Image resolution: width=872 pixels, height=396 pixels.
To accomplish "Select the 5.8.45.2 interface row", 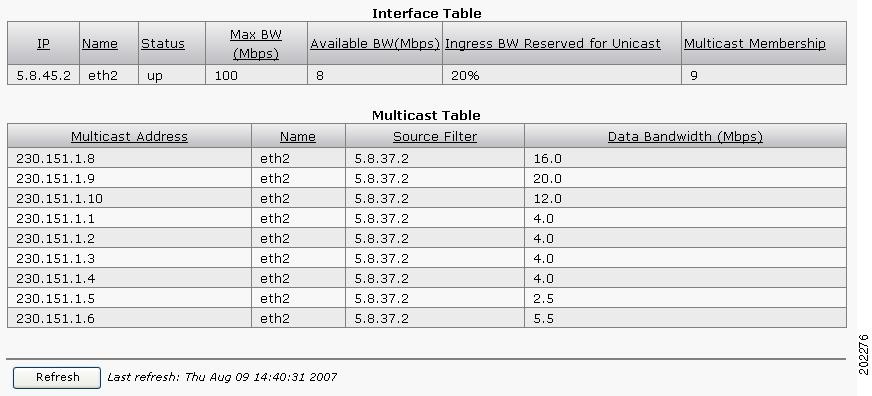I will [427, 75].
